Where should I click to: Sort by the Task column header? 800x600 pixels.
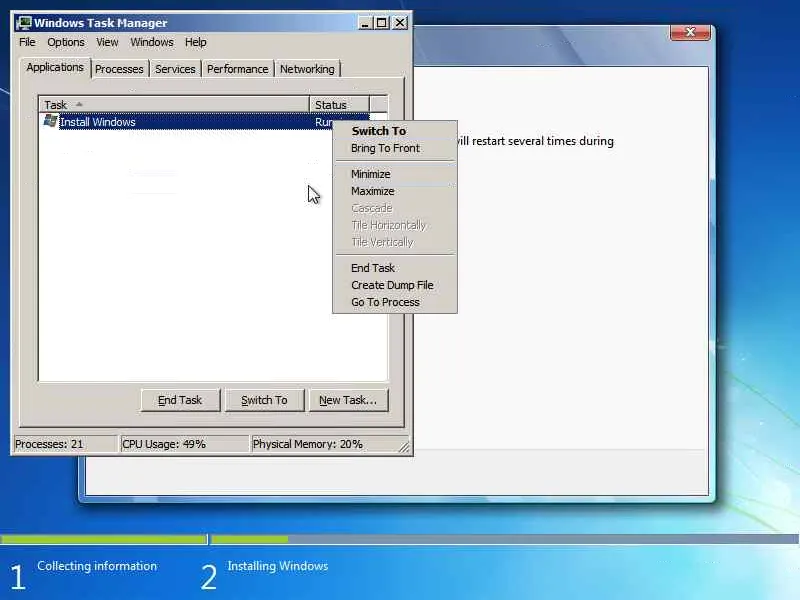pos(174,105)
